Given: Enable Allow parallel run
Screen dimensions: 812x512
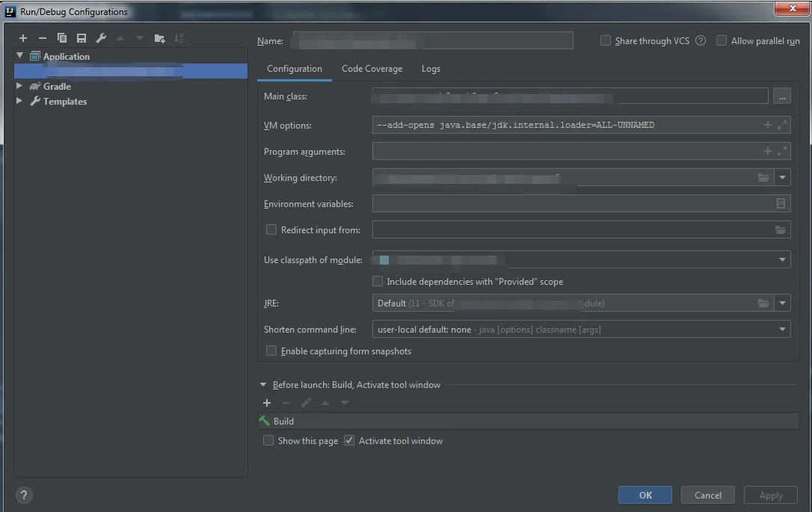Looking at the screenshot, I should [x=721, y=40].
